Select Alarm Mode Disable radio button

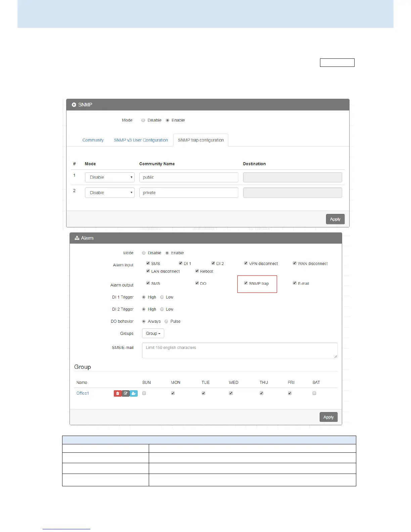tap(144, 253)
